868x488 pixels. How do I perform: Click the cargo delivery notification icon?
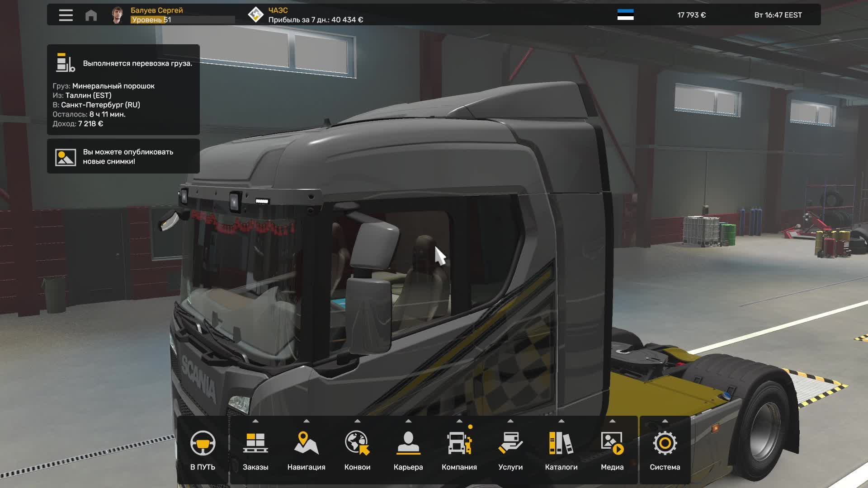(64, 64)
